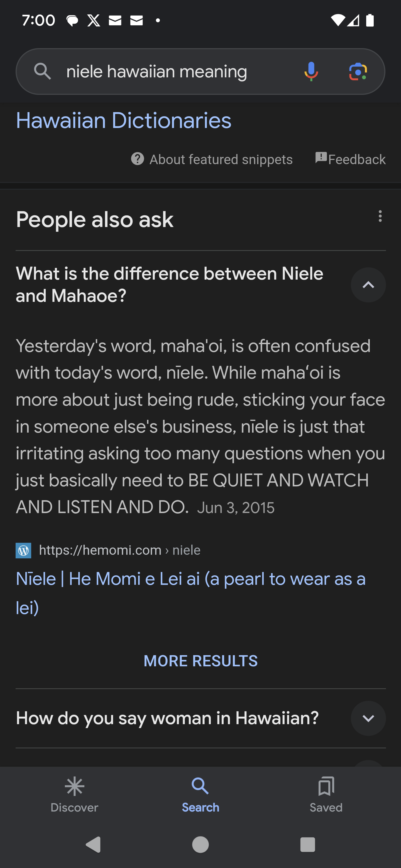The image size is (401, 868).
Task: Open Google Lens camera search
Action: [x=358, y=71]
